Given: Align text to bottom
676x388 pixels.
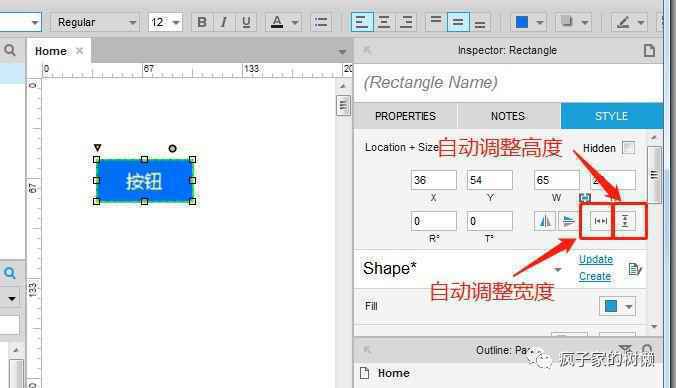Looking at the screenshot, I should point(480,22).
